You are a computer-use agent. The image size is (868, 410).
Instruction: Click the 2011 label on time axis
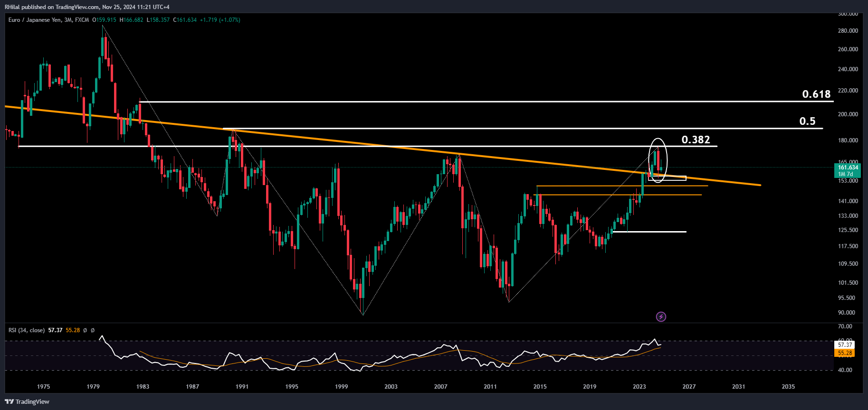[490, 387]
